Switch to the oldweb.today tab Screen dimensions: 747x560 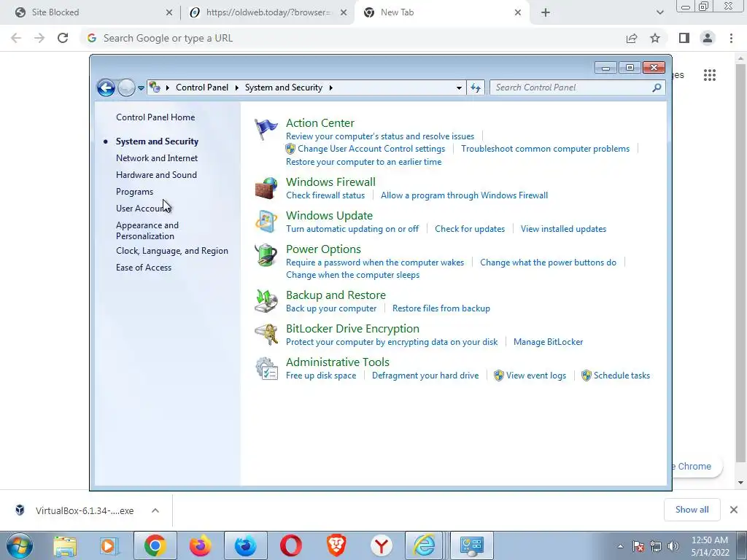[268, 12]
